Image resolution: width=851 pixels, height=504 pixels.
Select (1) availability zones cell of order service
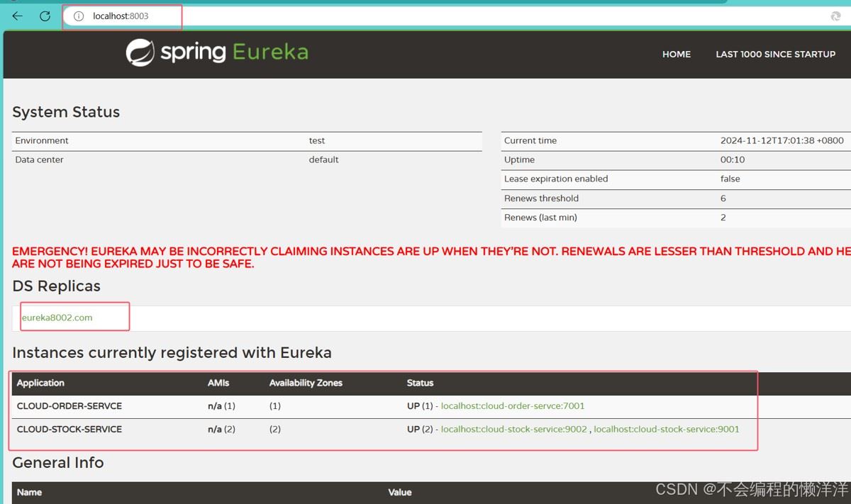275,406
